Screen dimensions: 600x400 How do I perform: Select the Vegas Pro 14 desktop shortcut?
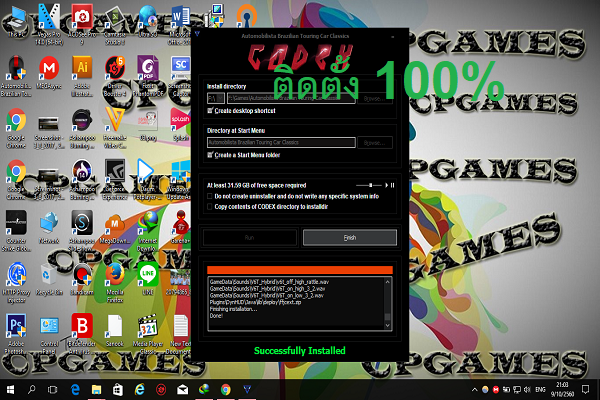49,24
